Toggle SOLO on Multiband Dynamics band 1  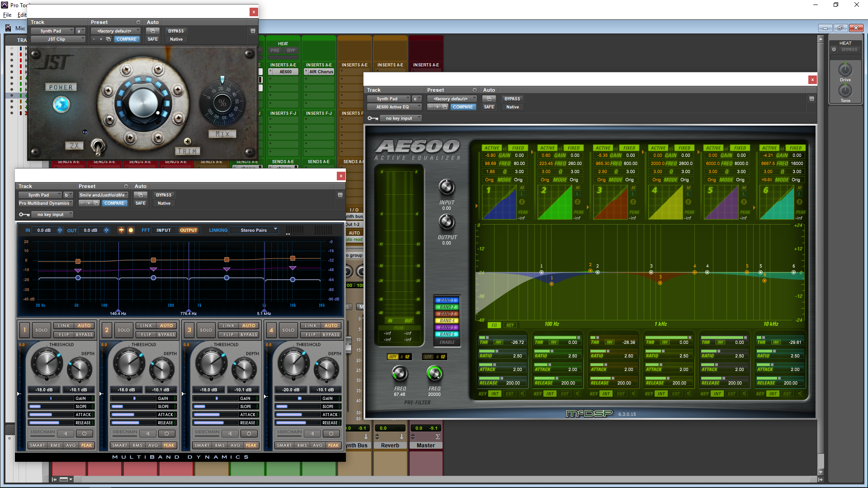coord(41,330)
